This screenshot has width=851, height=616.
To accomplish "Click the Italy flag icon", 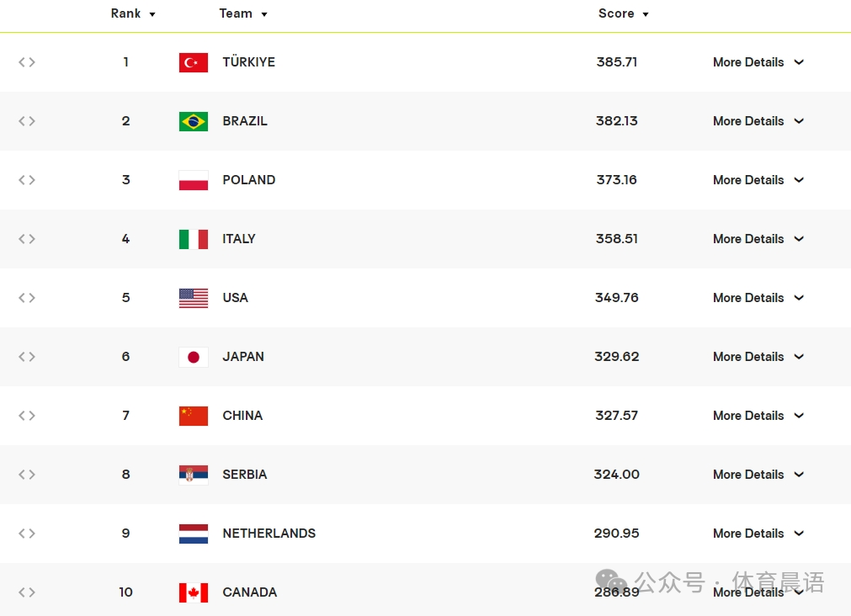I will (x=193, y=239).
